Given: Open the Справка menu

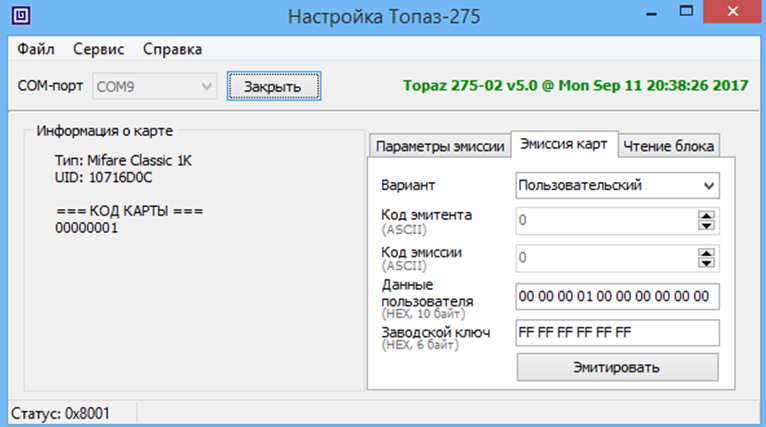Looking at the screenshot, I should pos(172,49).
